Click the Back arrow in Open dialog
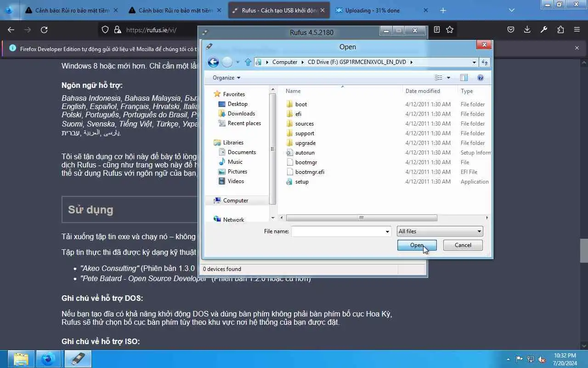Viewport: 588px width, 368px height. click(213, 62)
